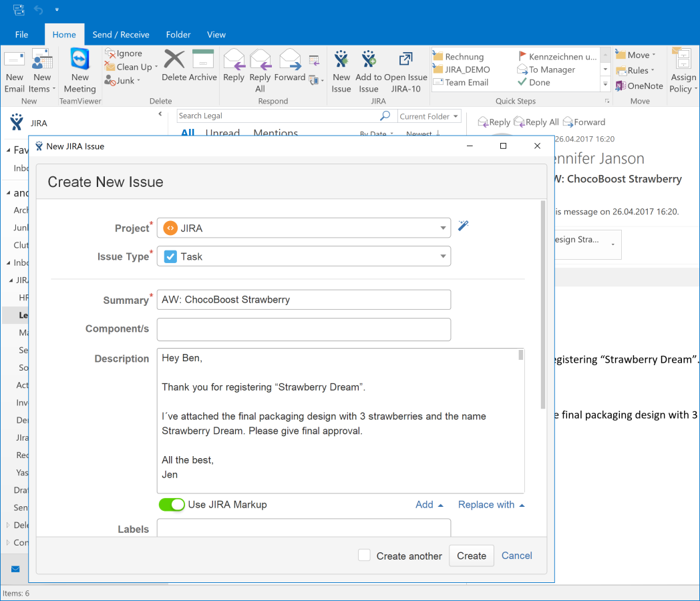Click into the Labels field
This screenshot has width=700, height=601.
303,528
